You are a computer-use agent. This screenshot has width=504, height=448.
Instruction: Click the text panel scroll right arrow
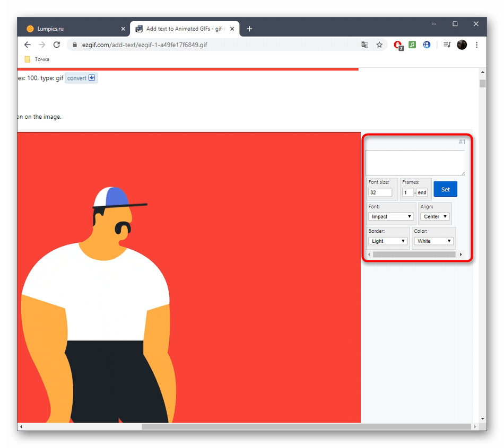461,254
